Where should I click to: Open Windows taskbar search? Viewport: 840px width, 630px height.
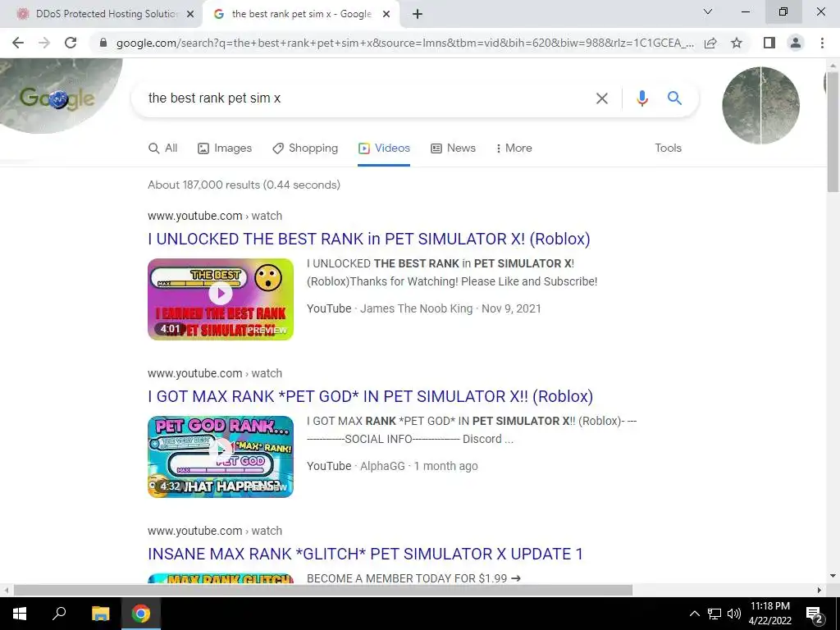[59, 614]
